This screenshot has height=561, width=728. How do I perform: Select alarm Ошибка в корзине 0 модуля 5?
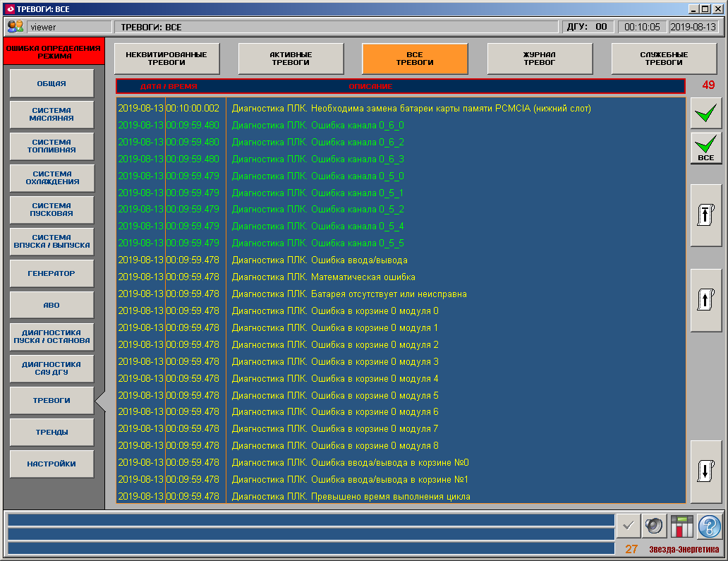(401, 395)
